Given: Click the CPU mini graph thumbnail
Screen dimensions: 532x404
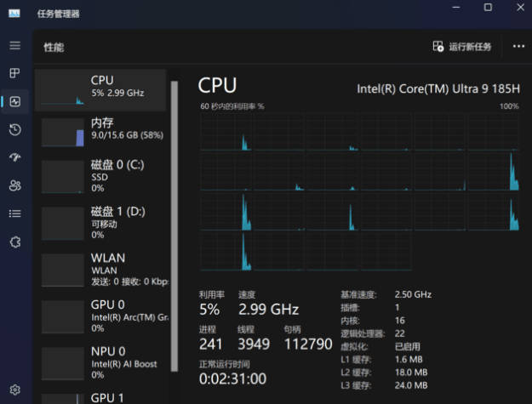Looking at the screenshot, I should click(62, 90).
